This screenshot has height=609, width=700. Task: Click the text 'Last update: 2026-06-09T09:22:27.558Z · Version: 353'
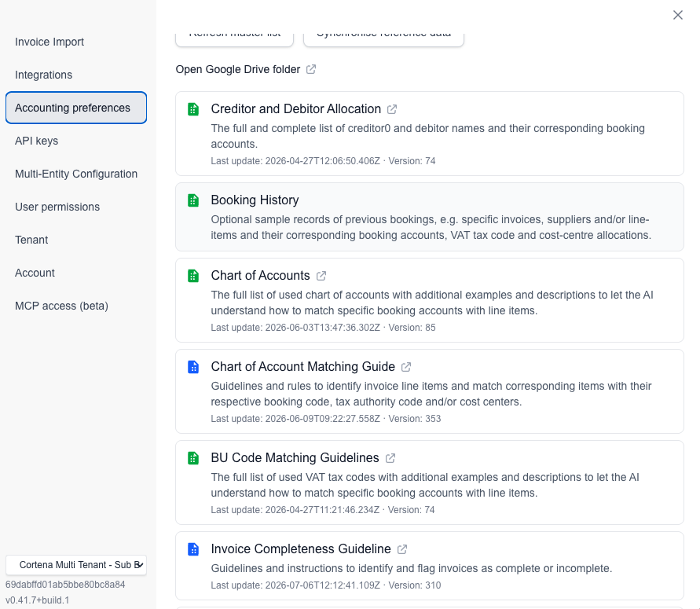click(325, 418)
